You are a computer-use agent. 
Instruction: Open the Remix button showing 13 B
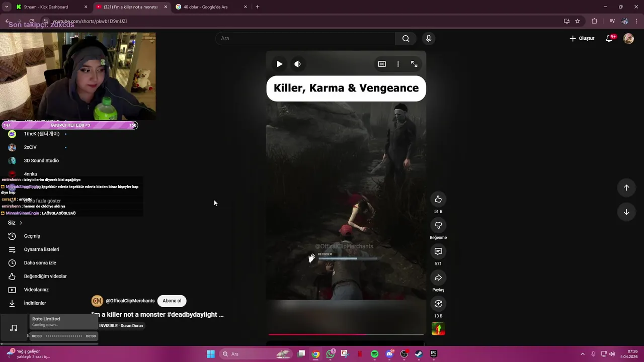tap(438, 304)
